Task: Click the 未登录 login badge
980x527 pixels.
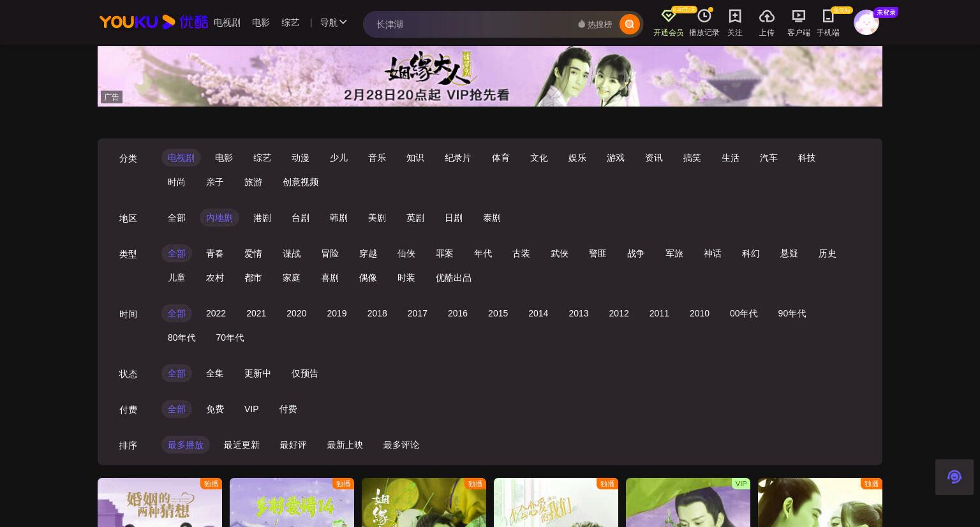Action: [x=886, y=12]
